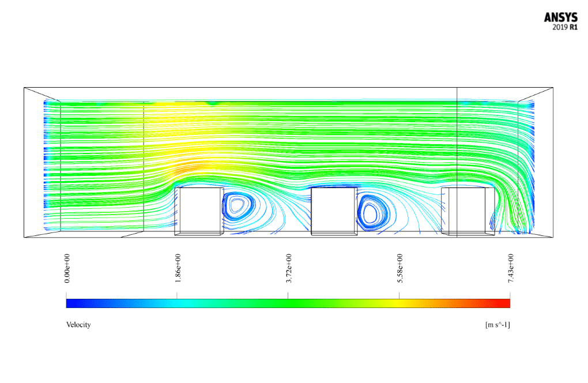Click the cyan section of the color bar

tap(179, 303)
